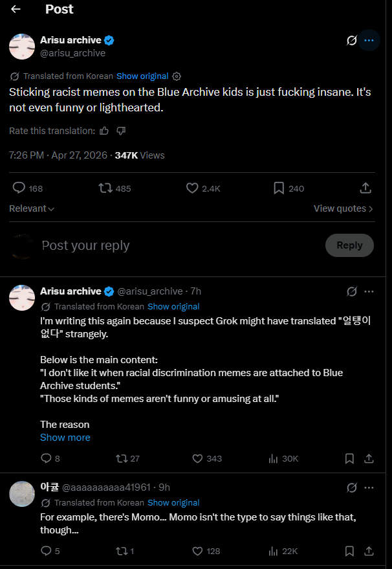Share the main post via upload icon

coord(365,188)
